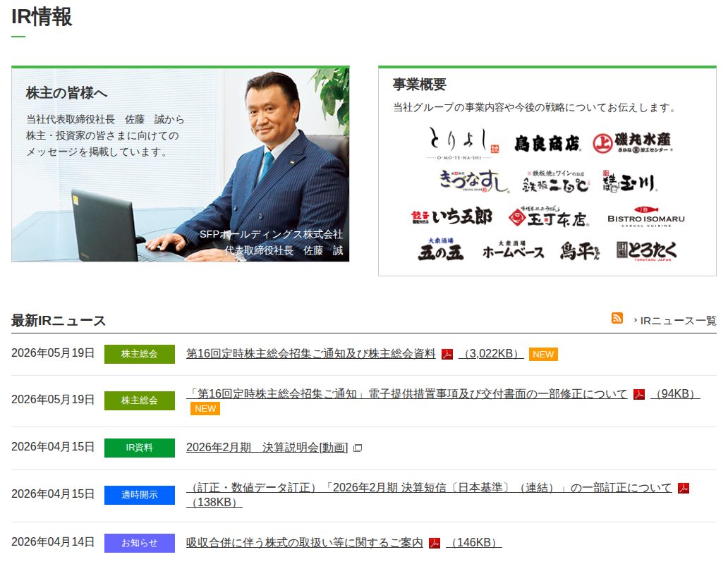Click the 鉄板二百℃ brand logo
Image resolution: width=728 pixels, height=564 pixels.
[x=556, y=181]
